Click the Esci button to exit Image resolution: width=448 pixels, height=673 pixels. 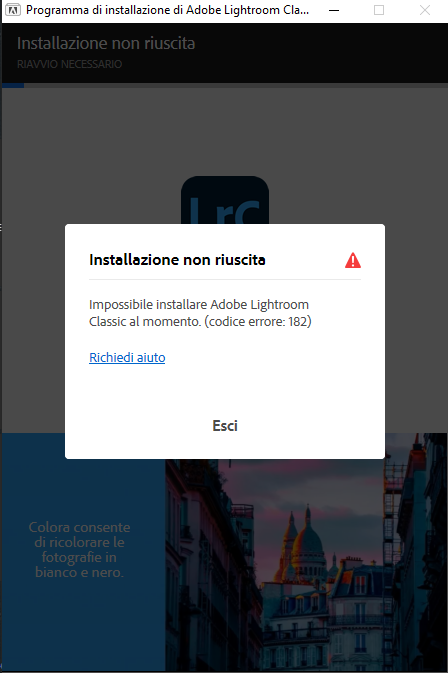click(x=225, y=425)
